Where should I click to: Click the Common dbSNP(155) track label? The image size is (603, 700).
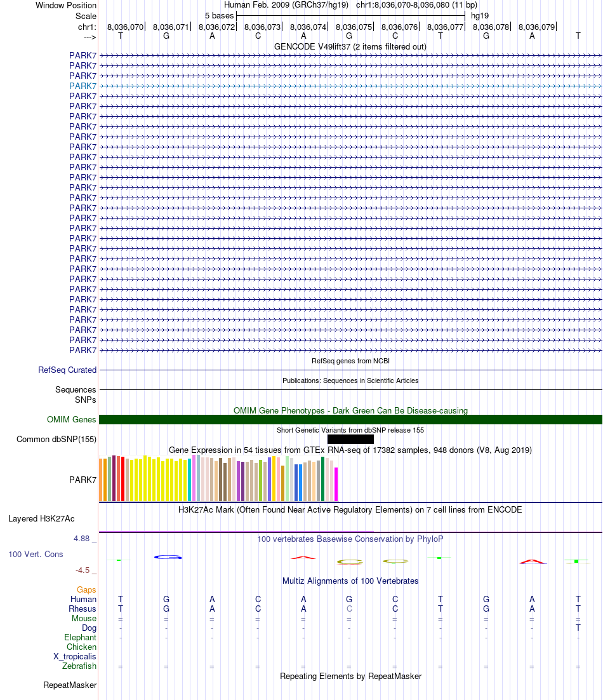tap(56, 439)
